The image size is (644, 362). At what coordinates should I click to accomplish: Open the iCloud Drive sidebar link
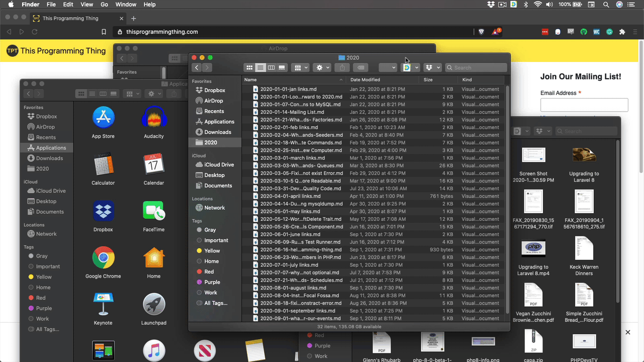point(218,164)
